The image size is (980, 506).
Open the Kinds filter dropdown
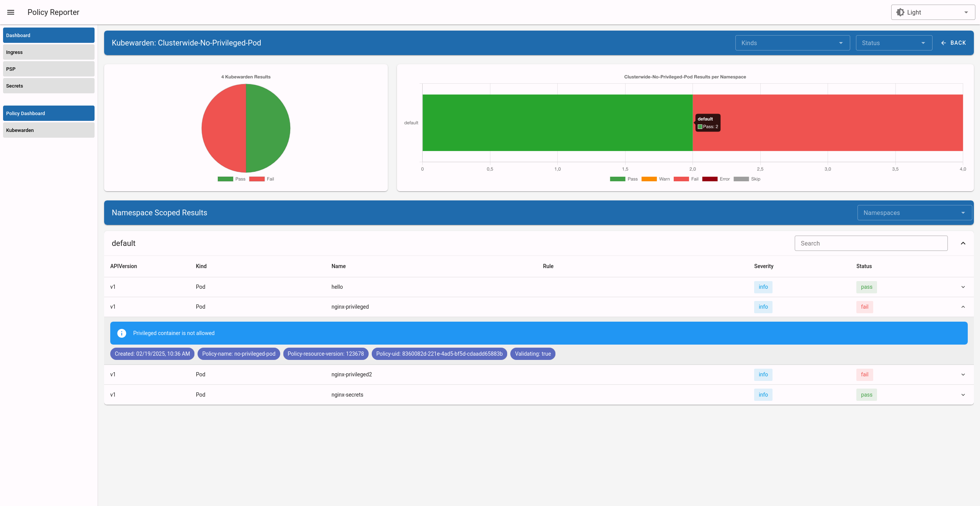point(792,43)
